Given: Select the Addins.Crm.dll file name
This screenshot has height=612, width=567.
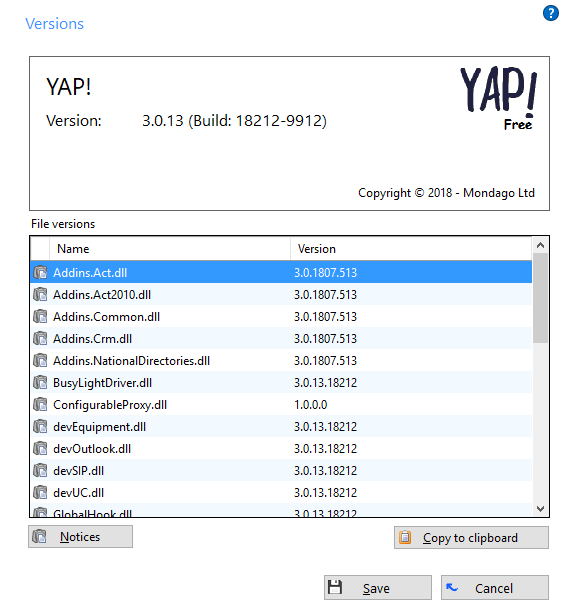Looking at the screenshot, I should (92, 338).
